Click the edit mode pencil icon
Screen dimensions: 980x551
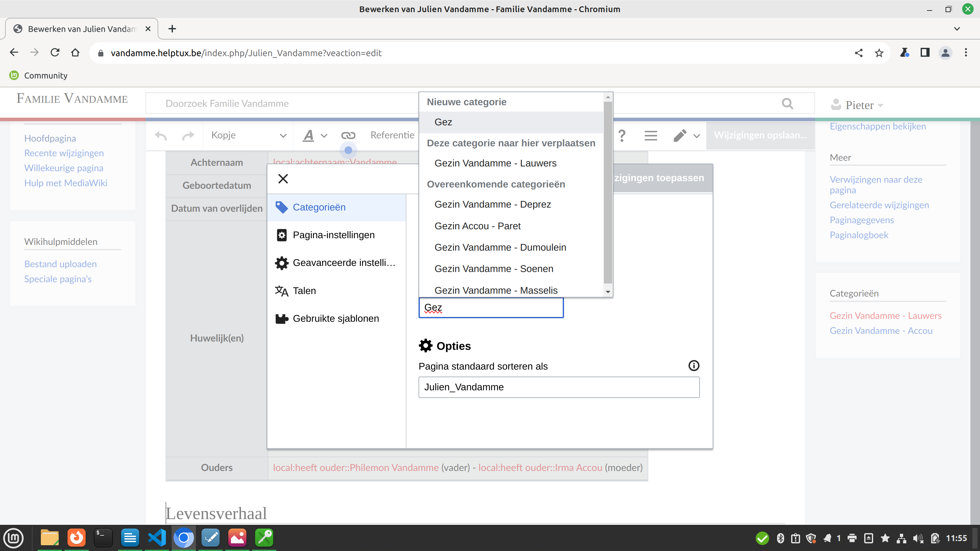680,136
